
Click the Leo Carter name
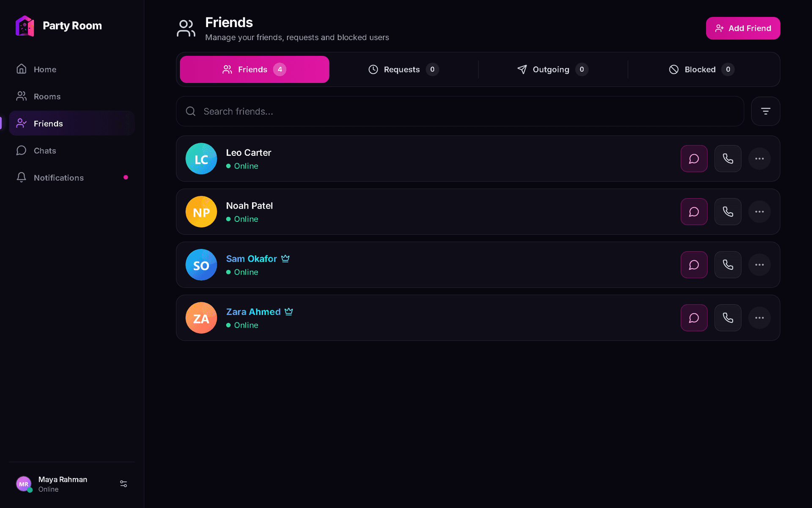(249, 152)
